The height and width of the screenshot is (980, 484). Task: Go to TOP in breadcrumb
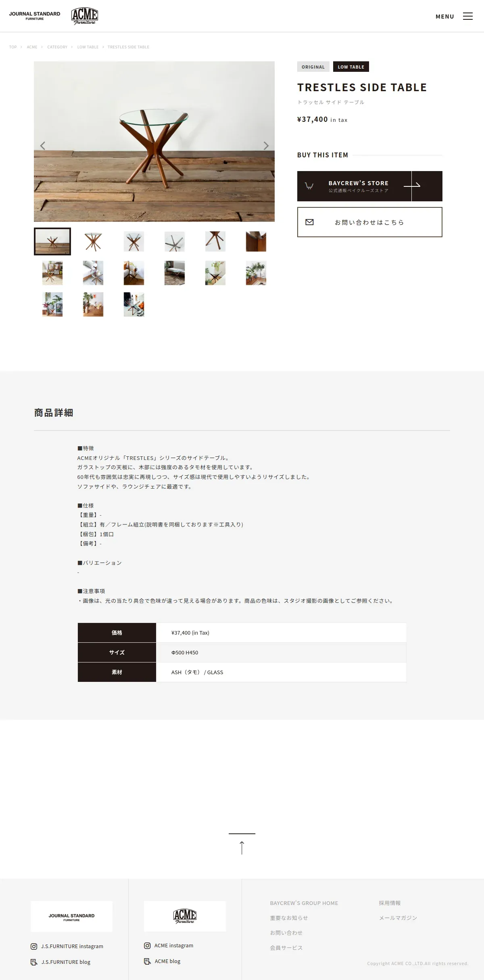[13, 47]
